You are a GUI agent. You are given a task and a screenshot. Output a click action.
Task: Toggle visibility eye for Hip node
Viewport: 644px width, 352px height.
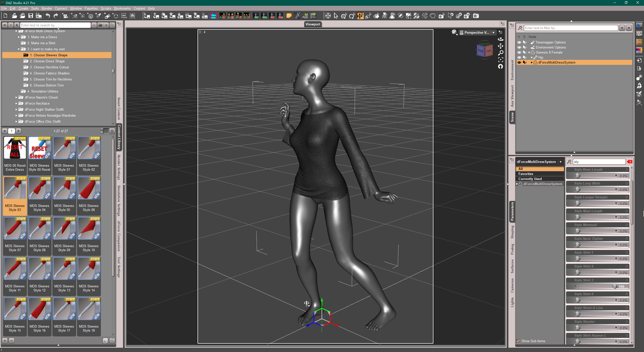click(x=519, y=57)
